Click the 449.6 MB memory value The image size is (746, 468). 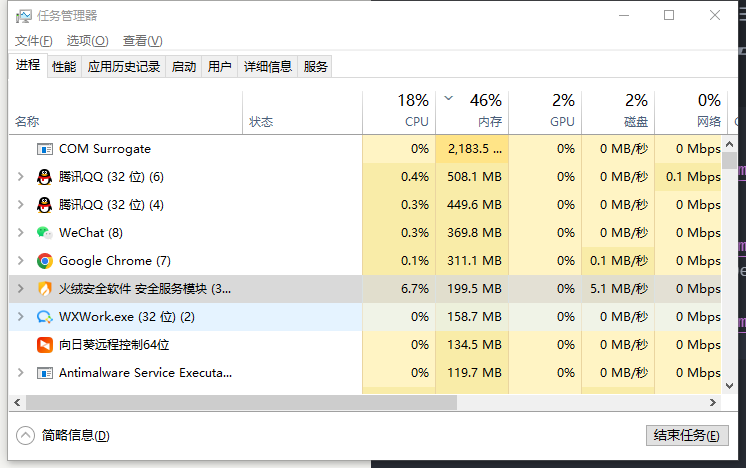474,205
